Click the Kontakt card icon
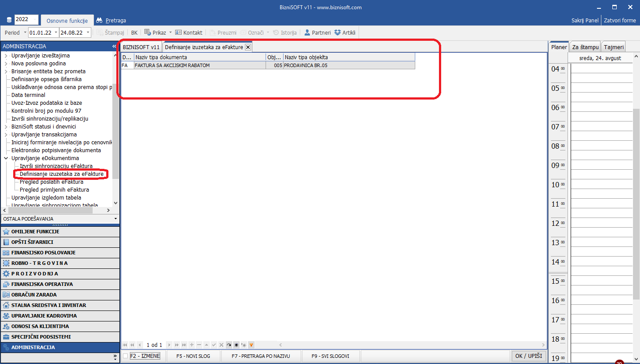640x364 pixels. [x=178, y=32]
